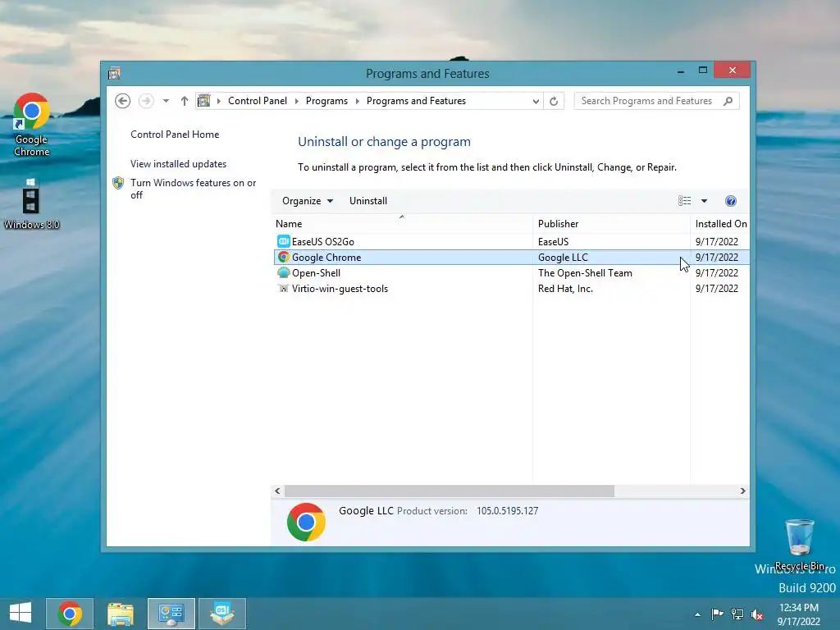
Task: Click the Control Panel address bar icon
Action: click(x=204, y=101)
